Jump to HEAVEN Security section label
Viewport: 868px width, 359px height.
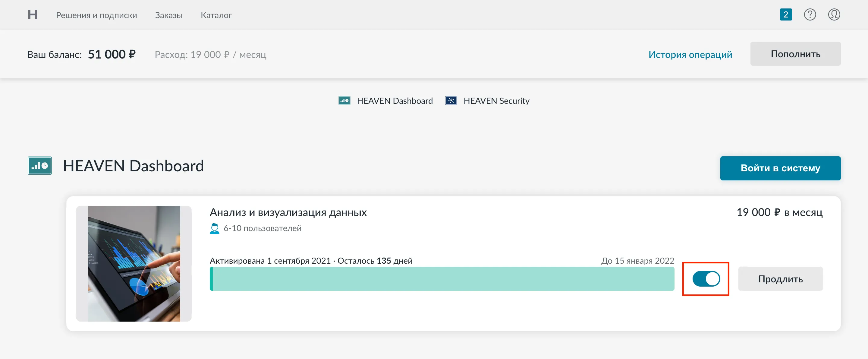coord(496,101)
